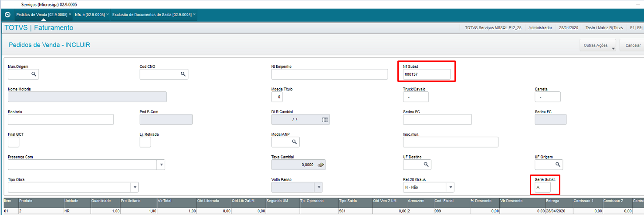Click Teste / Matriz Rj Totvs label
644x215 pixels.
click(x=605, y=27)
